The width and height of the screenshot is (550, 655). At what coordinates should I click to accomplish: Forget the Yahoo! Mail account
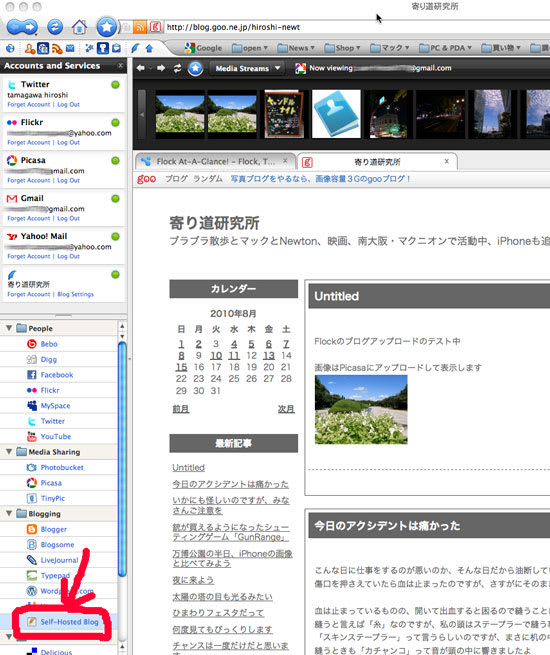click(28, 256)
